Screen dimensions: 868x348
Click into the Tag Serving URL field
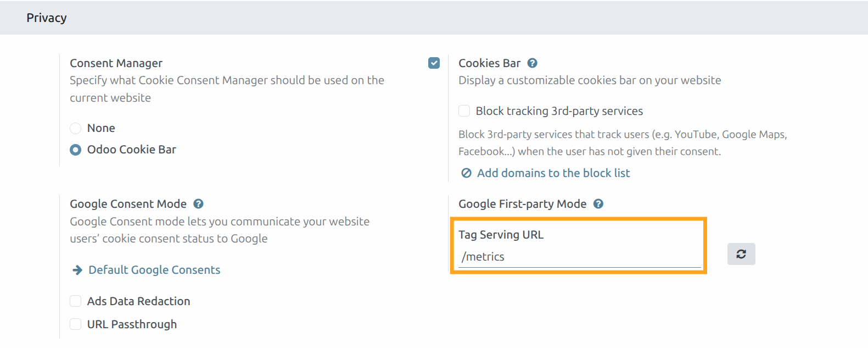click(x=579, y=257)
